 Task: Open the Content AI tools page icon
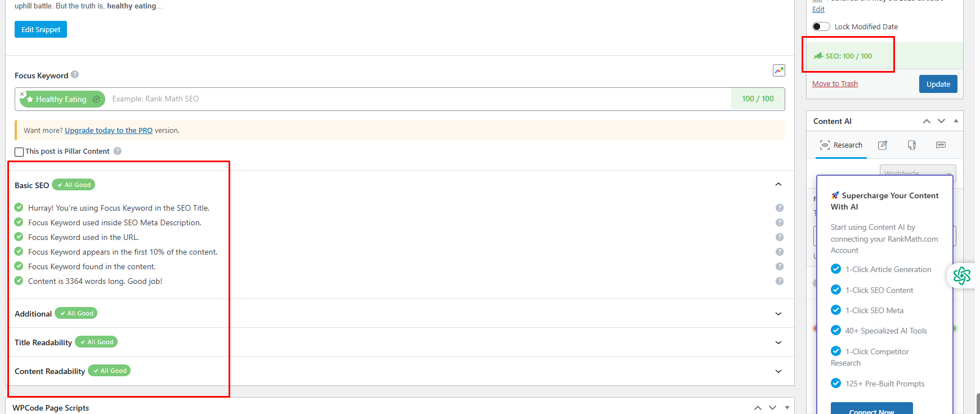pyautogui.click(x=911, y=145)
